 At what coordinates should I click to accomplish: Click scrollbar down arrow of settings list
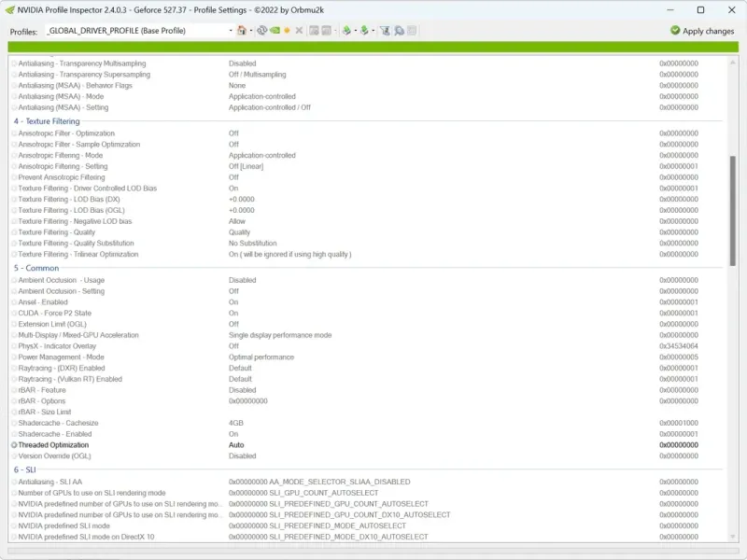point(733,537)
